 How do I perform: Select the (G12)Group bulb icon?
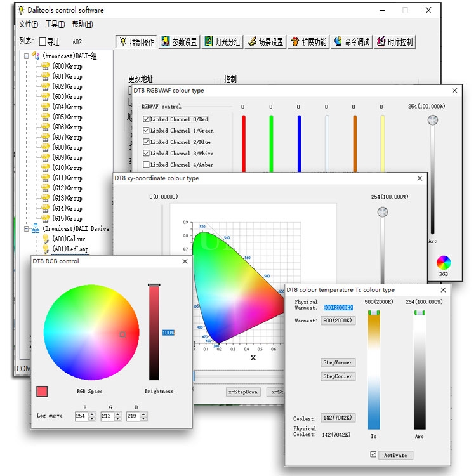pos(45,188)
